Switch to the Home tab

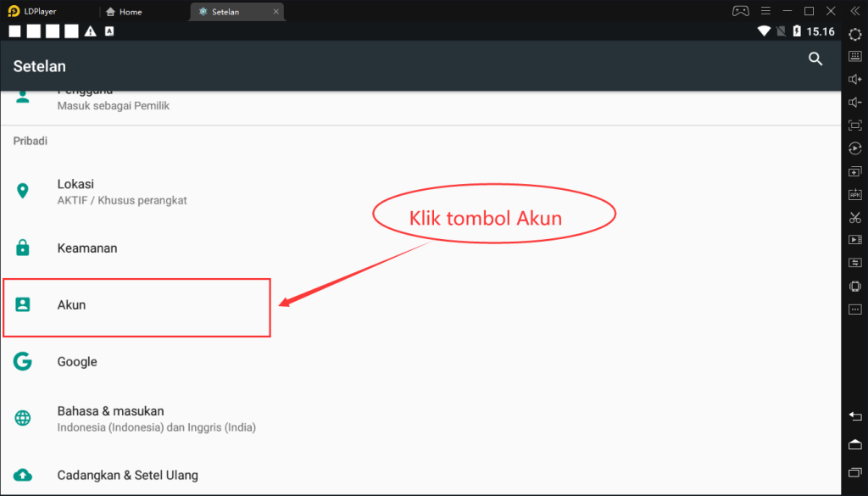(124, 12)
